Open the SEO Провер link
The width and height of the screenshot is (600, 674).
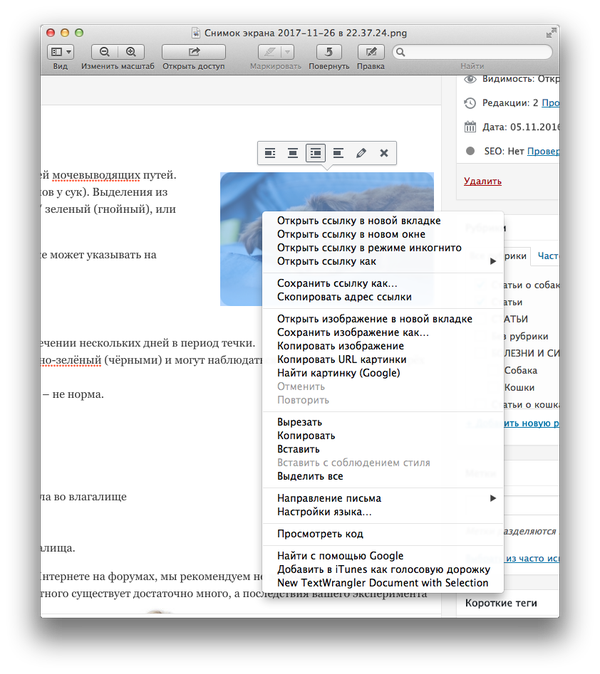pyautogui.click(x=543, y=151)
